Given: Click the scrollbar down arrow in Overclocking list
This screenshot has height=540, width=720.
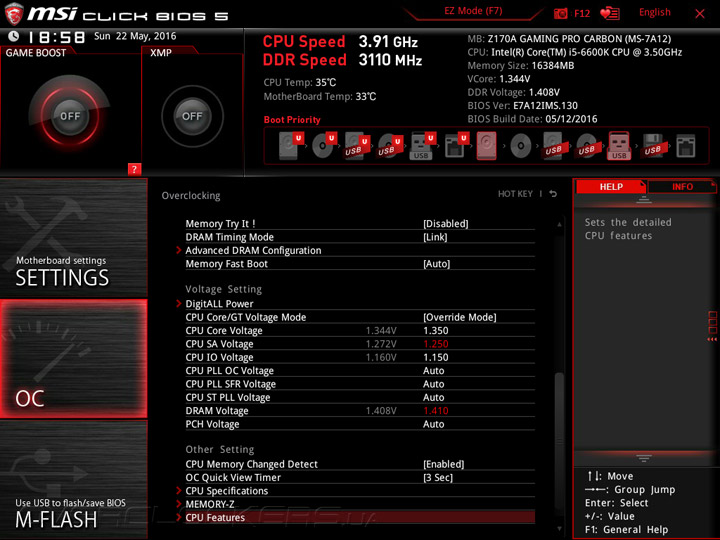Looking at the screenshot, I should pyautogui.click(x=559, y=529).
